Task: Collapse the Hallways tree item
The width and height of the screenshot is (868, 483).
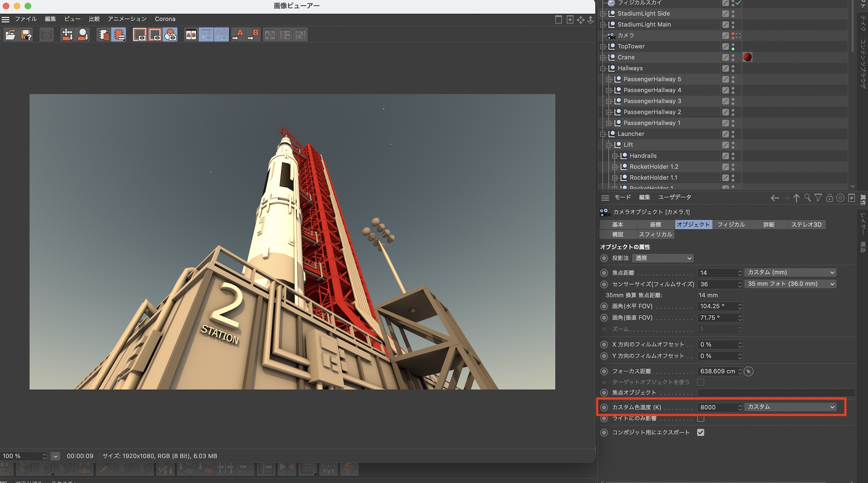Action: 603,69
